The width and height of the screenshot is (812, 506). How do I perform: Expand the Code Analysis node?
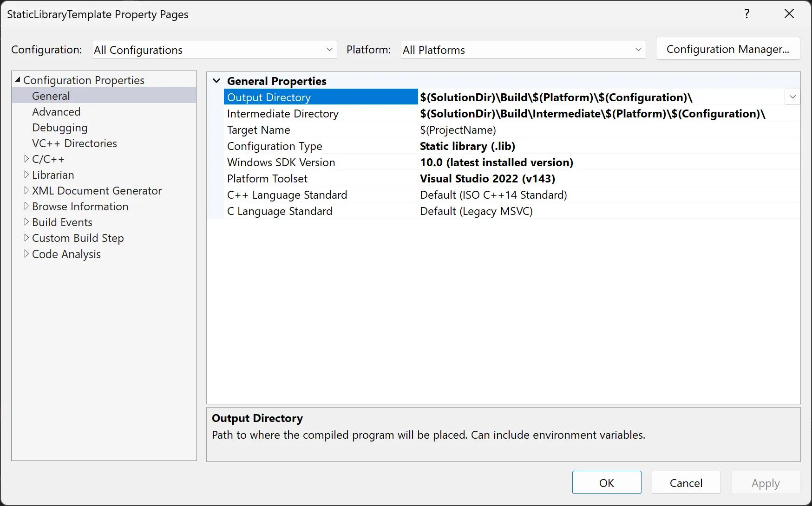pyautogui.click(x=26, y=254)
